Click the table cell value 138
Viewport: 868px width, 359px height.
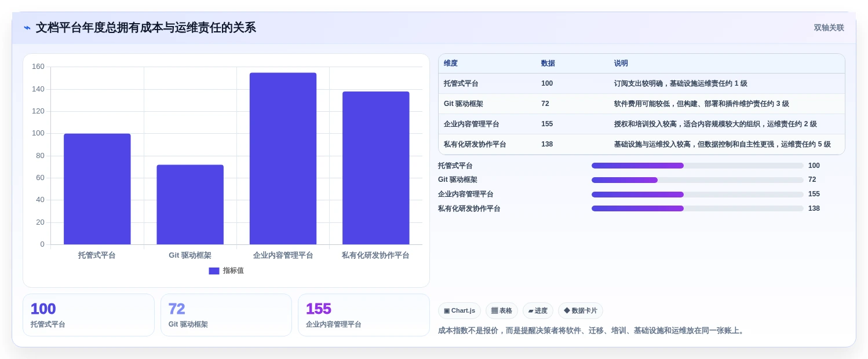[547, 144]
